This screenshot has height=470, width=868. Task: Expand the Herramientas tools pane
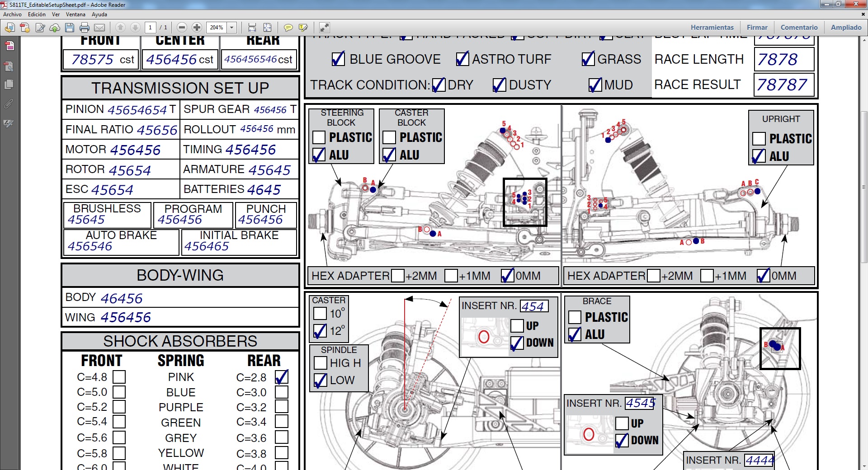point(712,28)
